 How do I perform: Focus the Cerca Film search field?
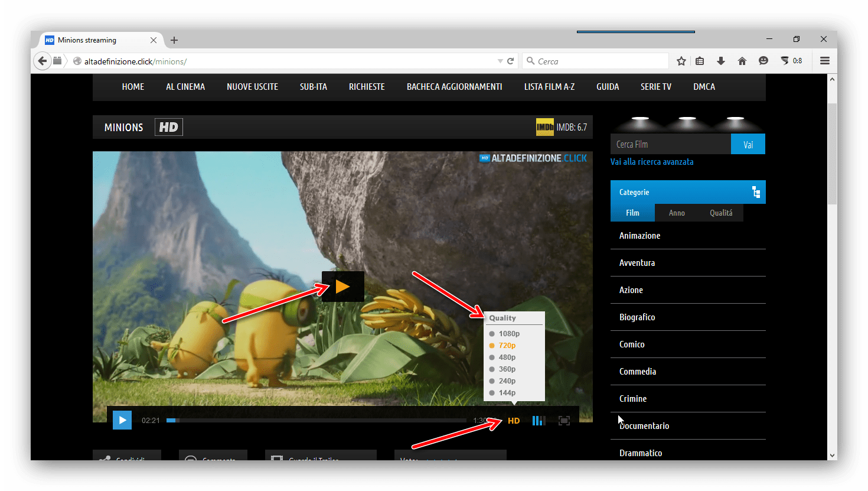(x=671, y=144)
